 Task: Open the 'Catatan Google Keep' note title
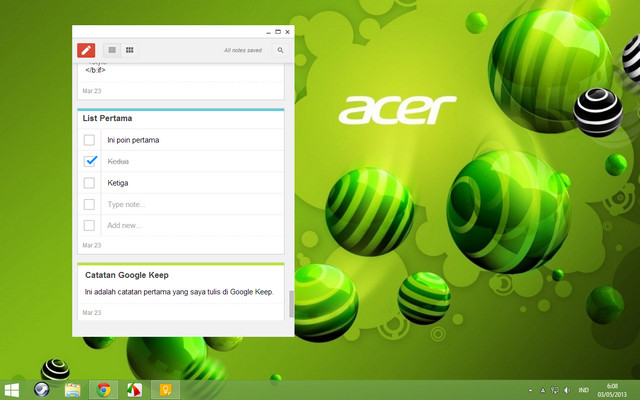tap(127, 275)
